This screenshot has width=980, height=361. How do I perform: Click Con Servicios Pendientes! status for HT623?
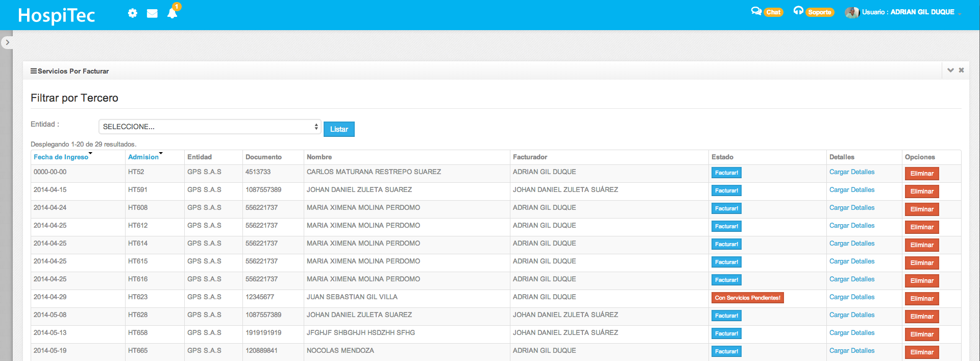[747, 298]
